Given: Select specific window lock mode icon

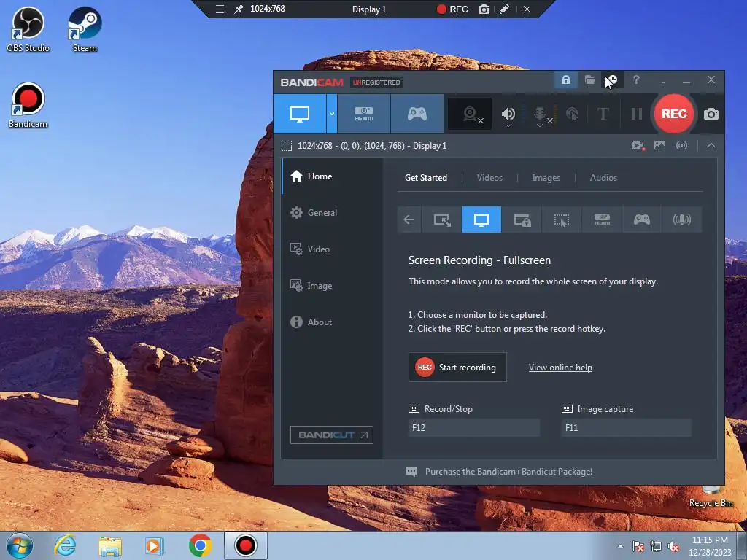Looking at the screenshot, I should 522,219.
